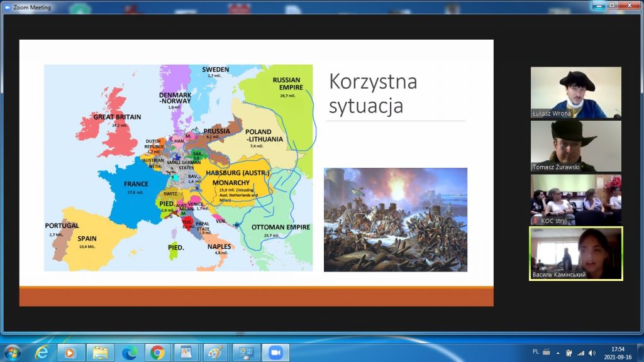Click the Zoom icon in taskbar
Image resolution: width=644 pixels, height=362 pixels.
click(275, 352)
